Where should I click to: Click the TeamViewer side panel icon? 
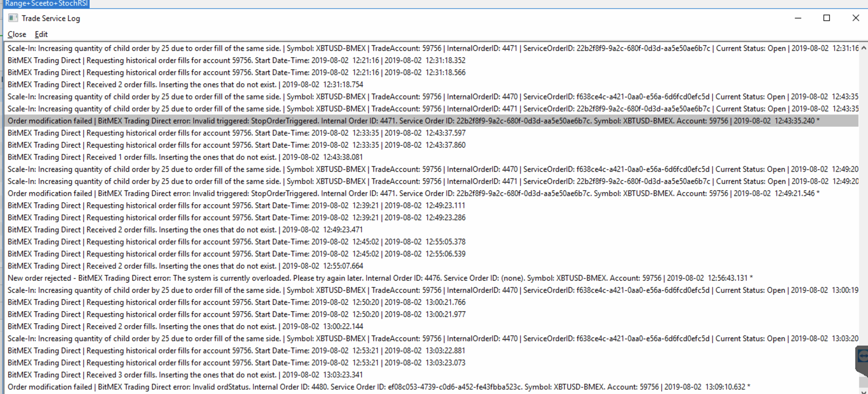coord(863,356)
